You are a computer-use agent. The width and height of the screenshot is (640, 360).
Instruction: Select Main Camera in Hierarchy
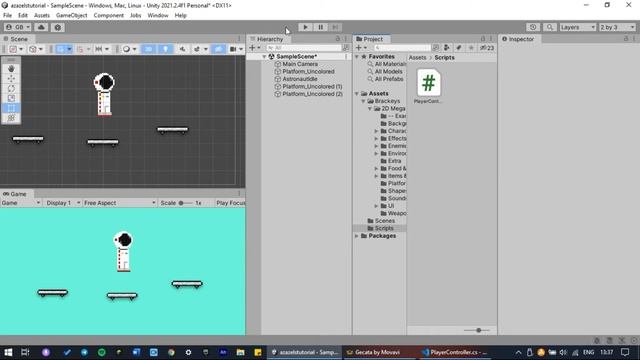click(300, 64)
